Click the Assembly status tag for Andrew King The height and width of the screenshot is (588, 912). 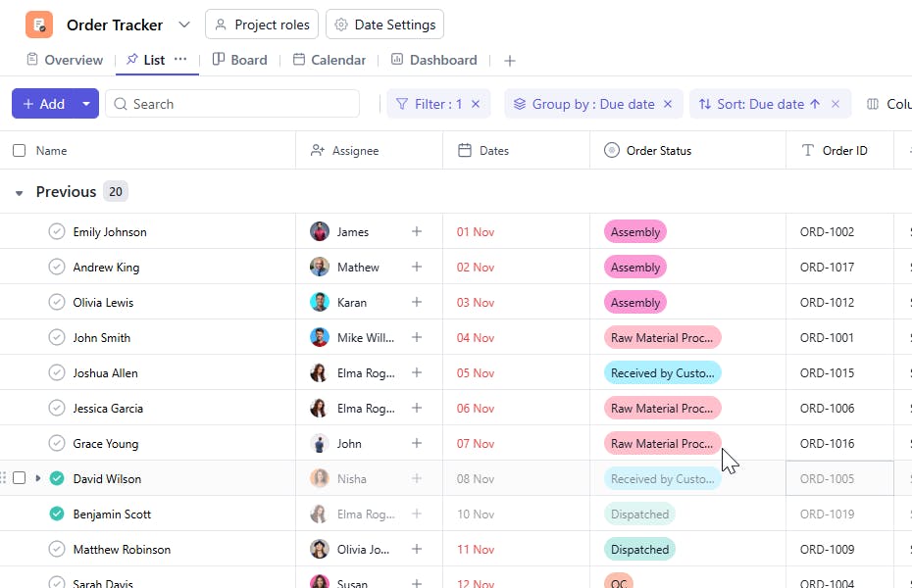[x=635, y=268]
